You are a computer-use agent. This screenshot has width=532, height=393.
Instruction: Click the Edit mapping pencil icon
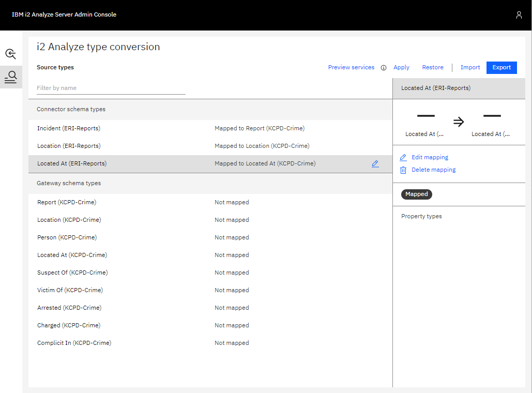(403, 157)
